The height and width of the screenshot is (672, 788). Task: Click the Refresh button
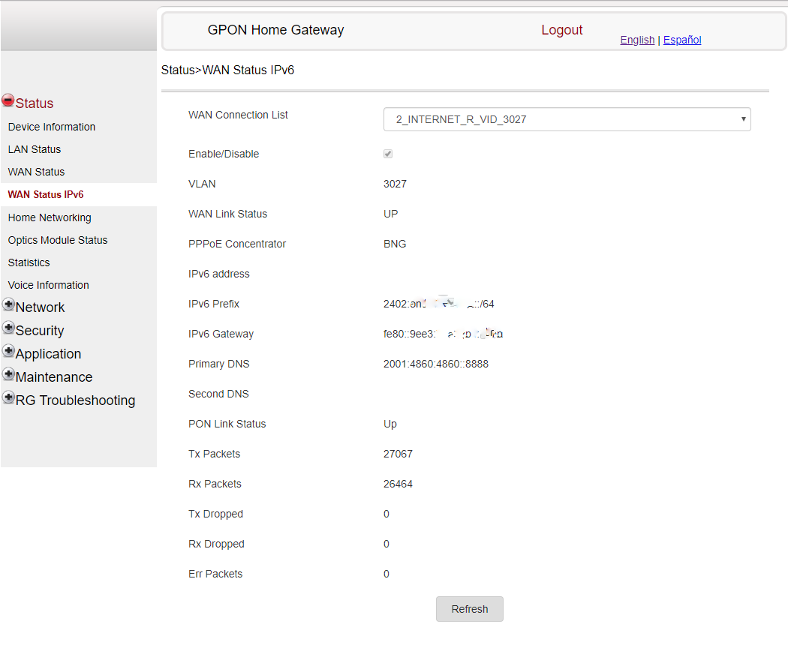(469, 609)
